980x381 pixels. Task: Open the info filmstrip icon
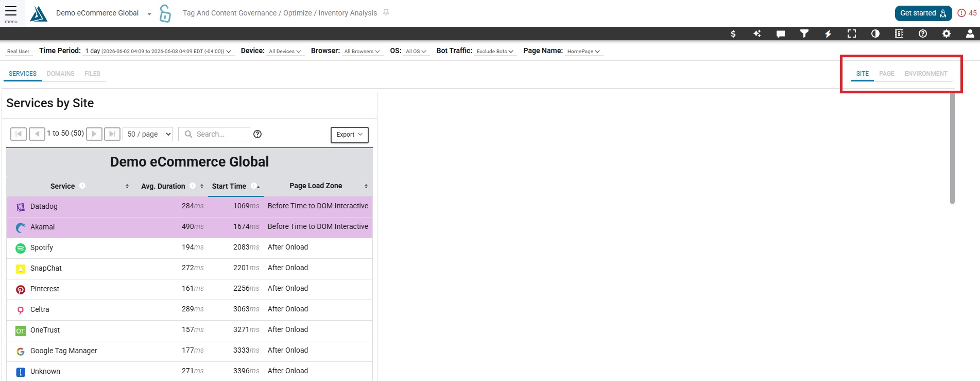tap(899, 34)
